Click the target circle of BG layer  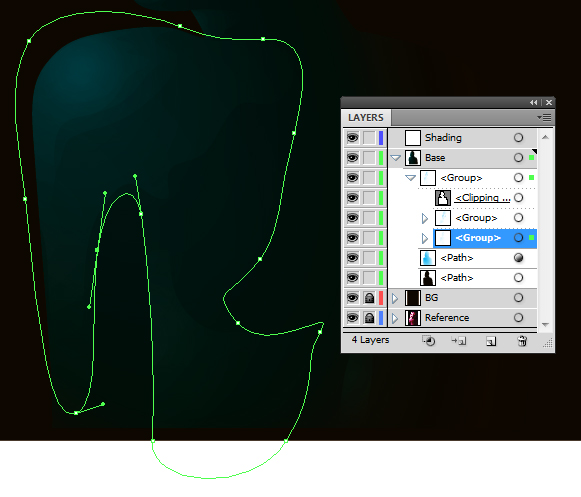tap(518, 298)
